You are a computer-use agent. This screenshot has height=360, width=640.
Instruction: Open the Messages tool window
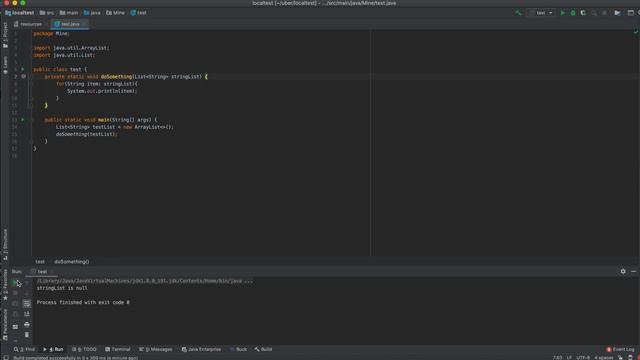pyautogui.click(x=156, y=349)
